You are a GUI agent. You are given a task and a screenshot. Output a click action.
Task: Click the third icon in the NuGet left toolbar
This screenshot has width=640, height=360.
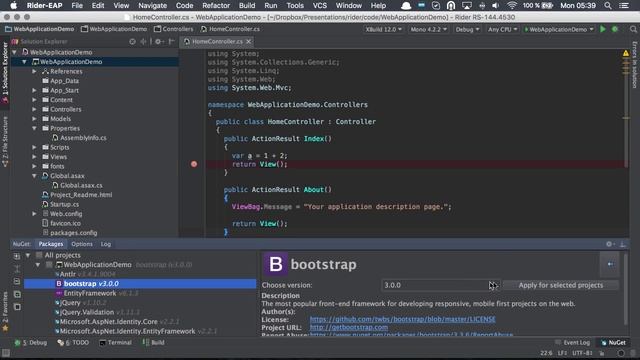(17, 281)
